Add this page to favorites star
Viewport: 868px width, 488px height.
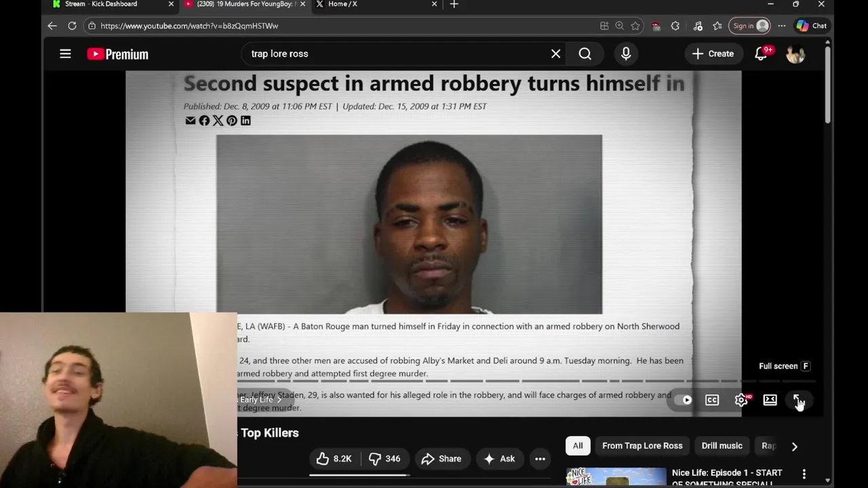tap(635, 26)
